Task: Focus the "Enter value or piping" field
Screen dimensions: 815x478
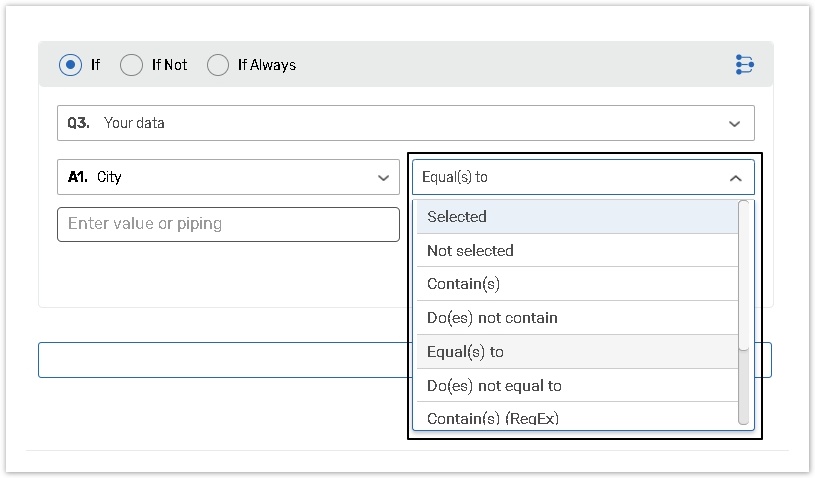Action: 228,224
